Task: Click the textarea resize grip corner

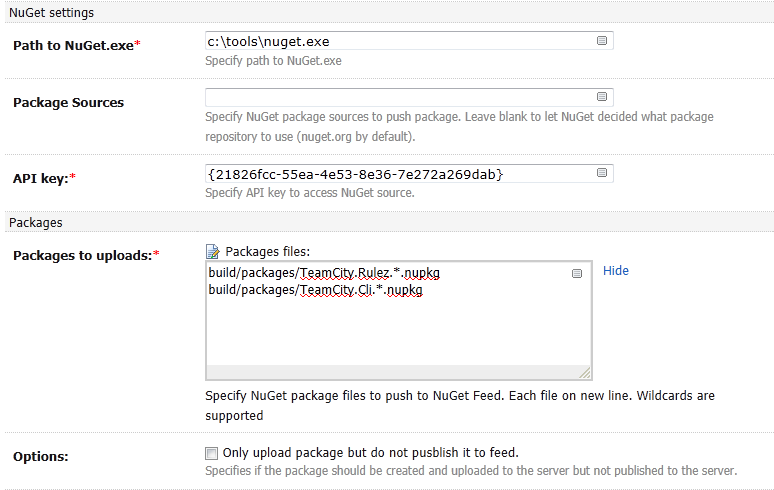Action: [585, 373]
